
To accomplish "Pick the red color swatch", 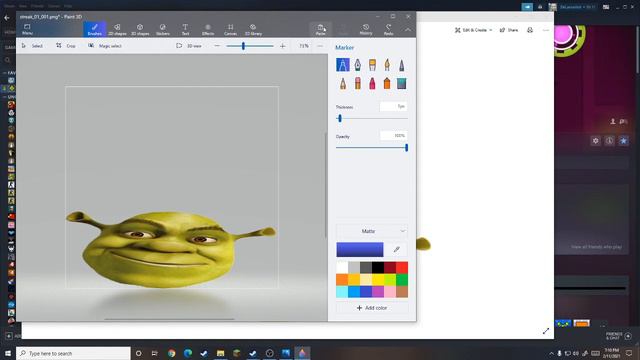I will [402, 268].
